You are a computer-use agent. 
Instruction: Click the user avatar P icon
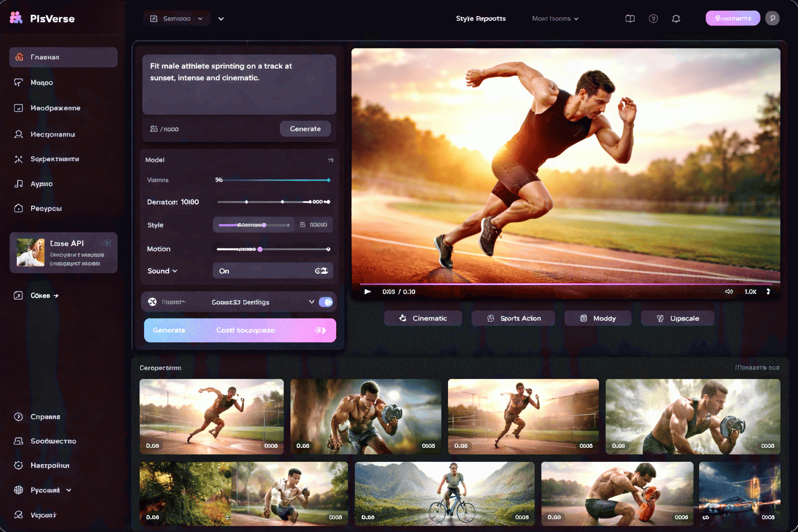(772, 19)
